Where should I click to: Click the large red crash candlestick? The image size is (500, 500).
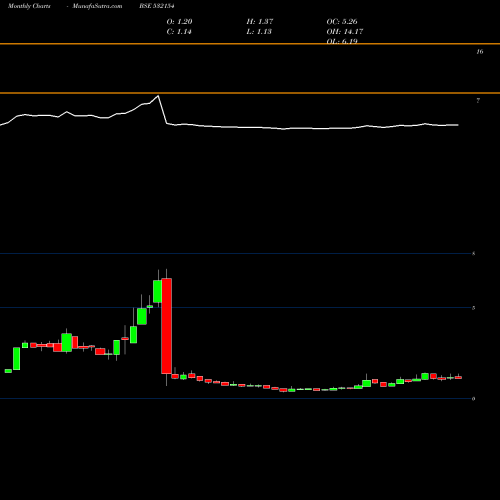click(x=166, y=326)
